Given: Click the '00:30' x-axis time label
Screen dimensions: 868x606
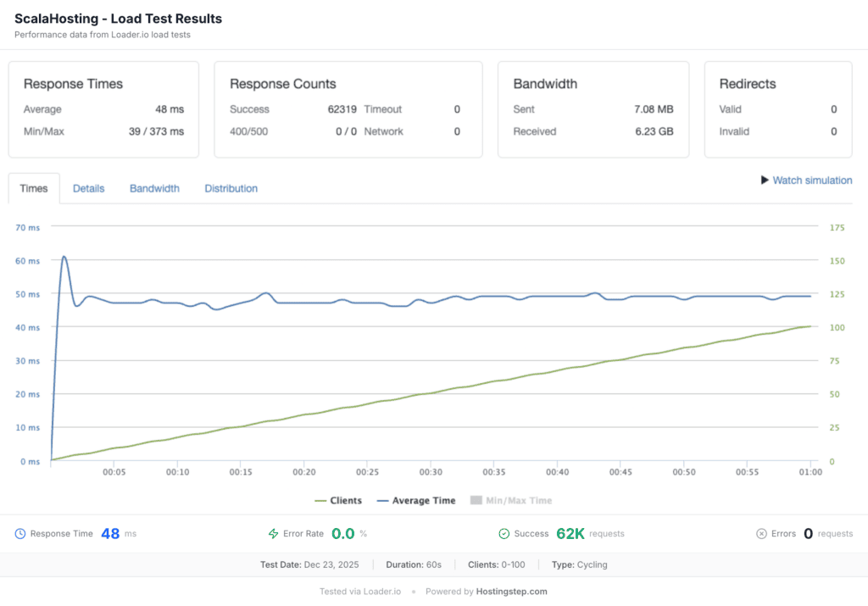Looking at the screenshot, I should (431, 472).
